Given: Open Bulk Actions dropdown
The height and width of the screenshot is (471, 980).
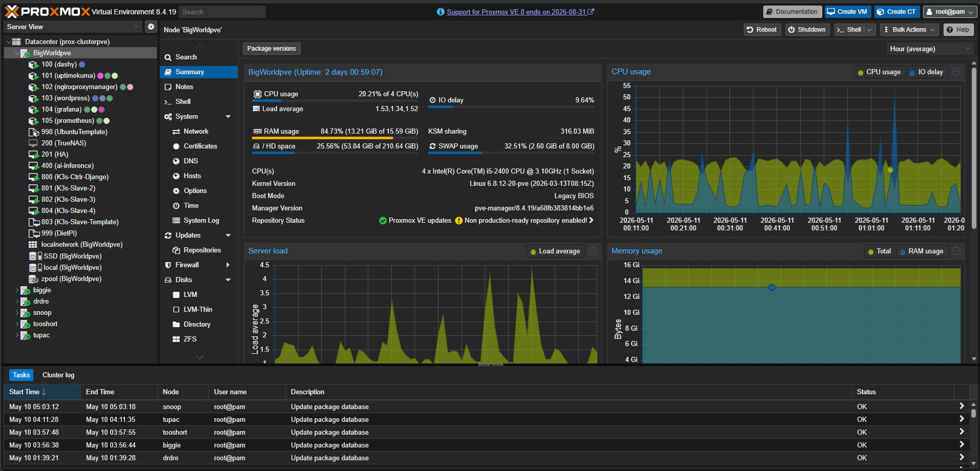Looking at the screenshot, I should (909, 30).
